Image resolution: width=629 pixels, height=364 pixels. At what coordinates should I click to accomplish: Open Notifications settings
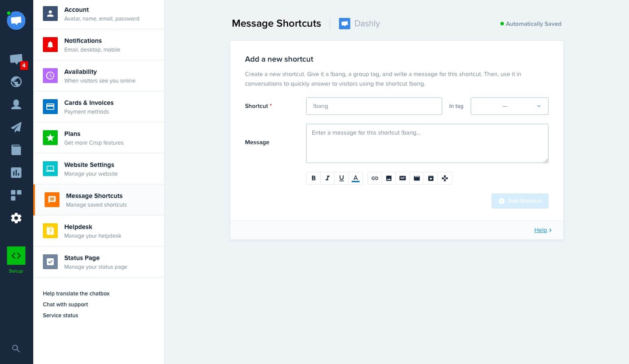(99, 45)
